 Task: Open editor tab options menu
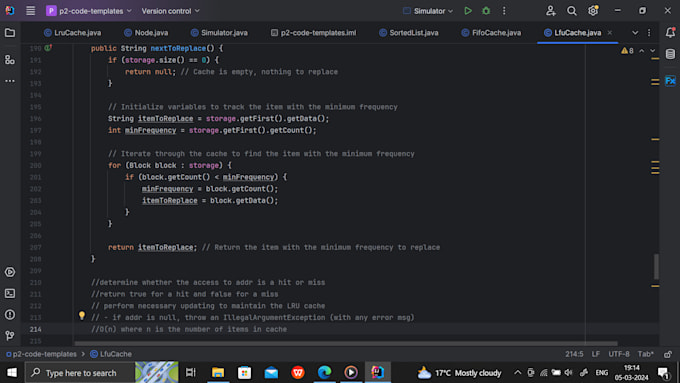coord(649,33)
